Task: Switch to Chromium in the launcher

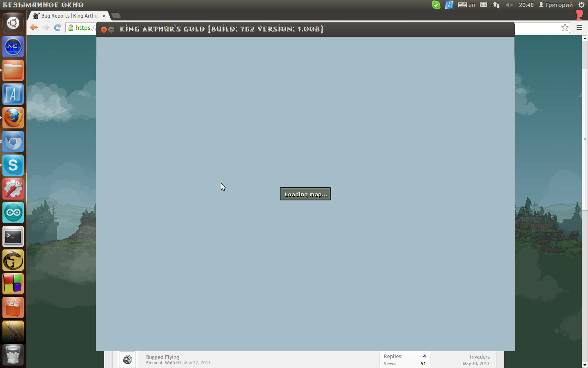Action: coord(13,141)
